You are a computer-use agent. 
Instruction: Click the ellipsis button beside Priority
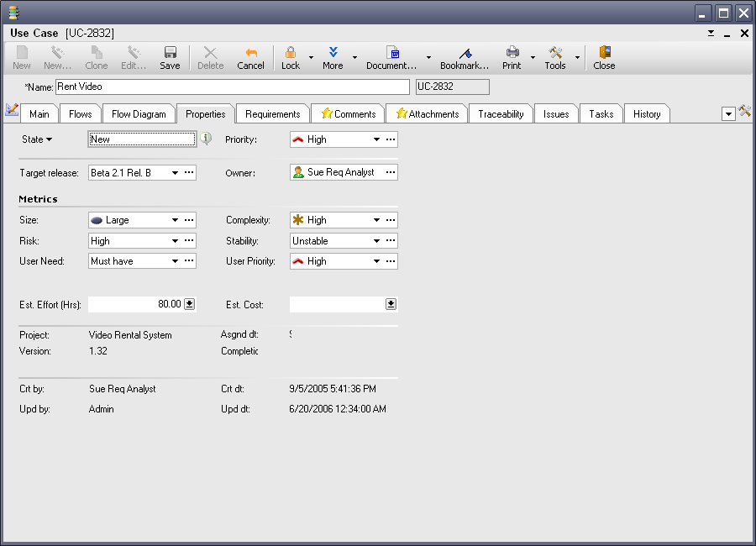click(x=391, y=139)
